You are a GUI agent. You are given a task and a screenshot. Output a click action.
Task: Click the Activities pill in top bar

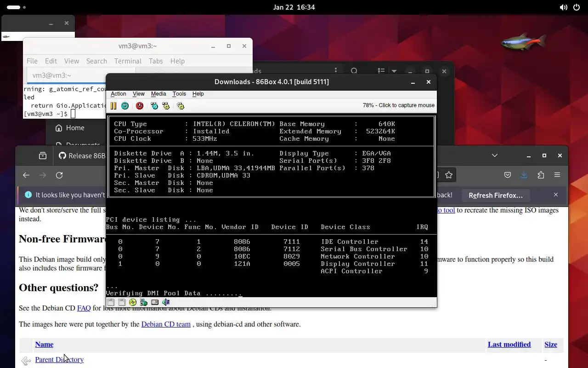coord(17,7)
